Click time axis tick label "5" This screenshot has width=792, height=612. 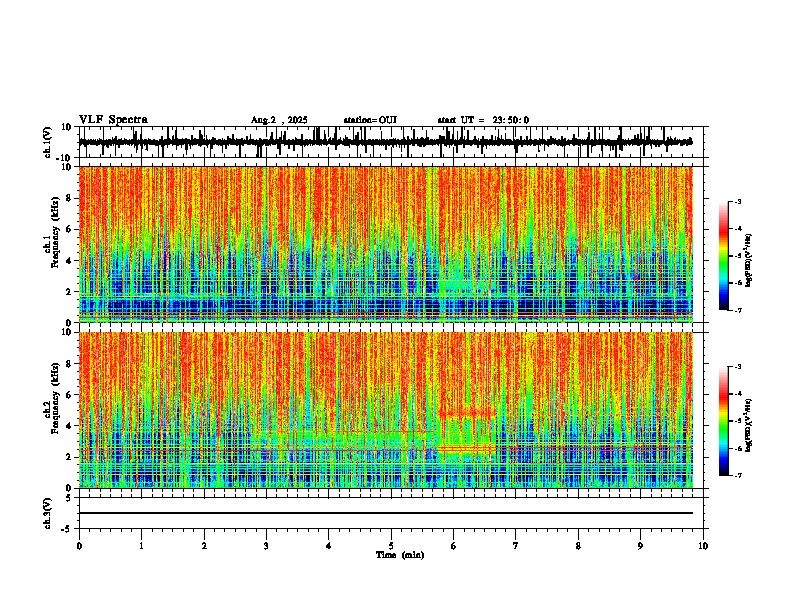(x=391, y=546)
